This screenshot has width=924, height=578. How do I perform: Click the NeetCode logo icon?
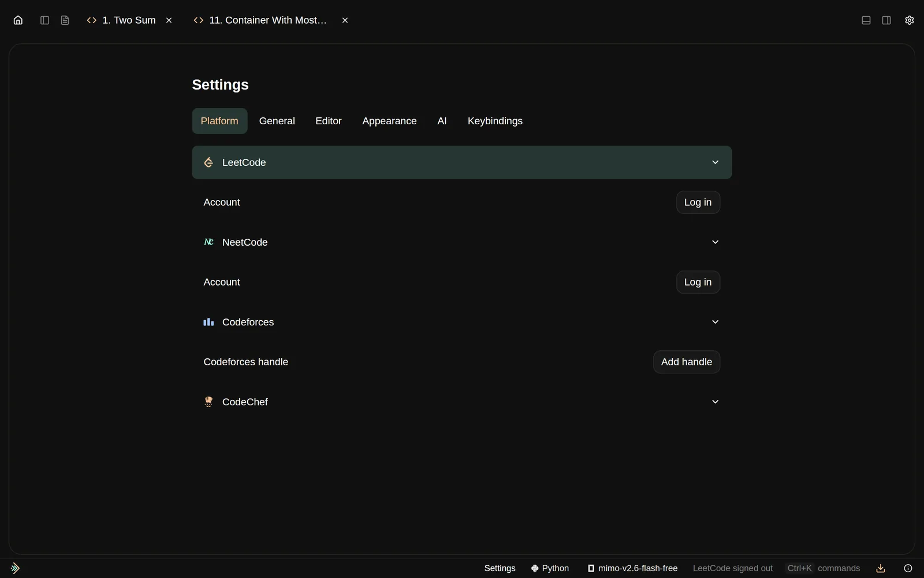pos(208,242)
